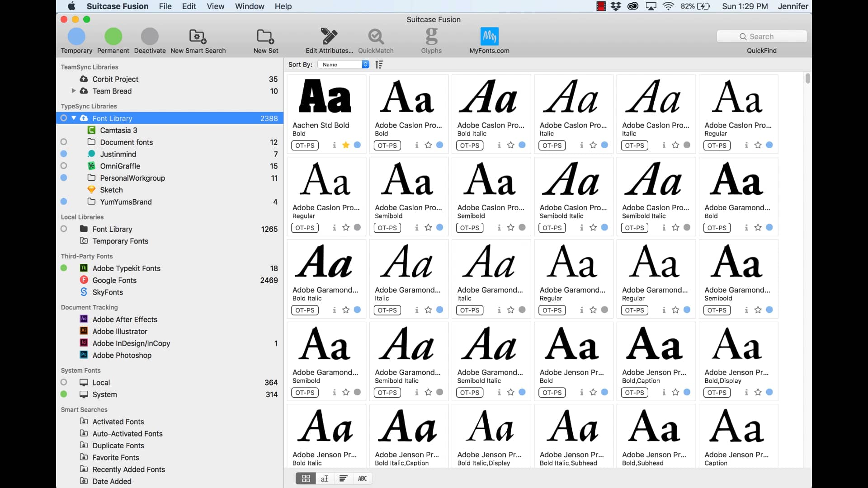
Task: Click the MyFonts.com toolbar icon
Action: [489, 36]
